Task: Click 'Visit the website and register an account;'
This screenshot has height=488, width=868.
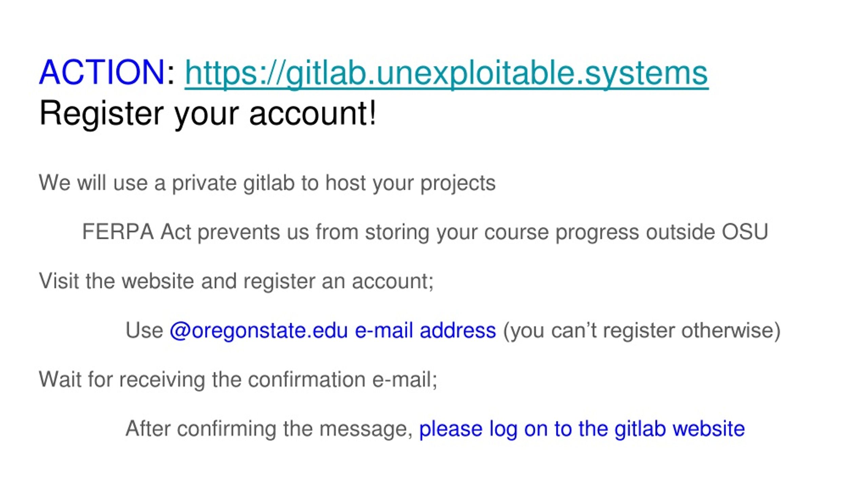Action: click(x=236, y=281)
